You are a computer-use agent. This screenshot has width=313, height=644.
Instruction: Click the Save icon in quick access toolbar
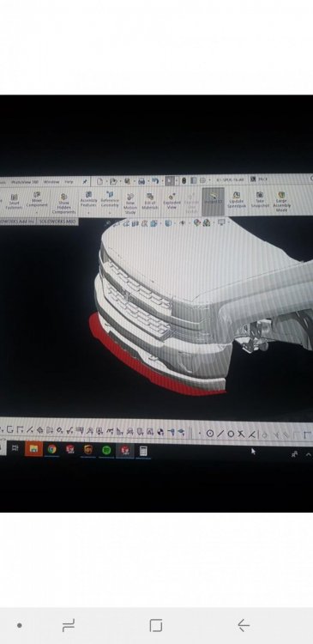tap(127, 181)
